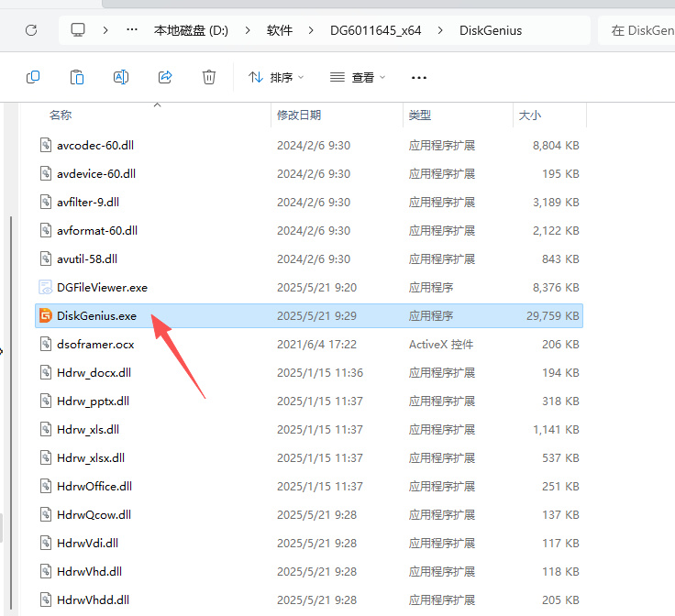The image size is (675, 616).
Task: Expand chevron after 本地磁盘 (D:)
Action: tap(248, 30)
